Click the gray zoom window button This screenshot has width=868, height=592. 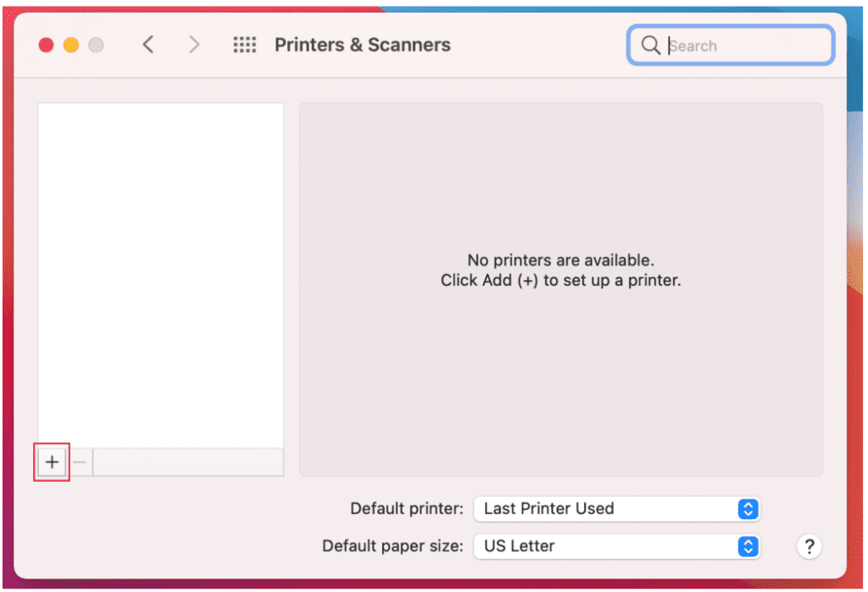pyautogui.click(x=97, y=45)
